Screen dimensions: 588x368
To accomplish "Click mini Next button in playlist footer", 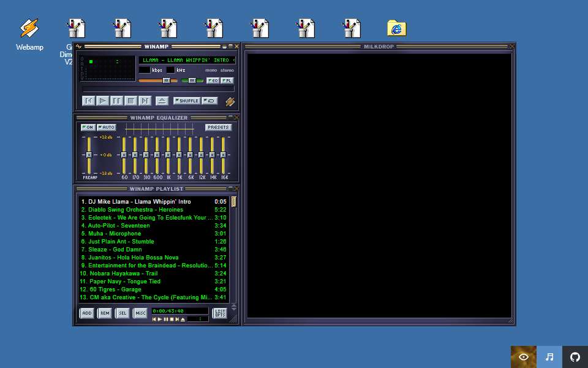I will pos(178,319).
